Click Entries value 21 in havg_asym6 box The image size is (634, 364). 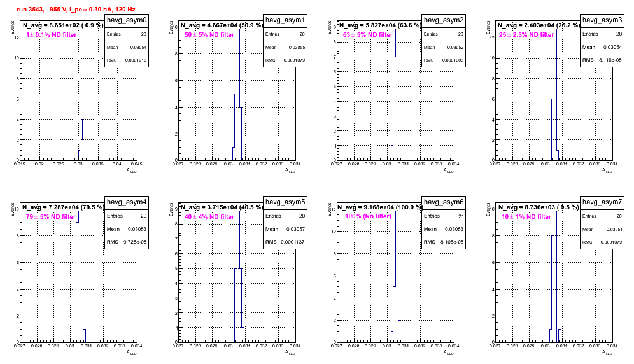[x=461, y=216]
